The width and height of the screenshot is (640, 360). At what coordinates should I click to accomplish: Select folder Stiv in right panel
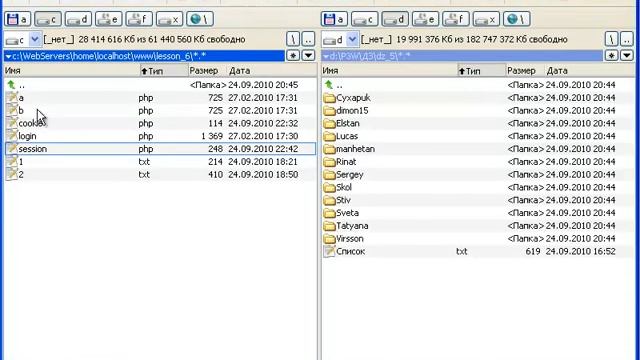(x=478, y=200)
